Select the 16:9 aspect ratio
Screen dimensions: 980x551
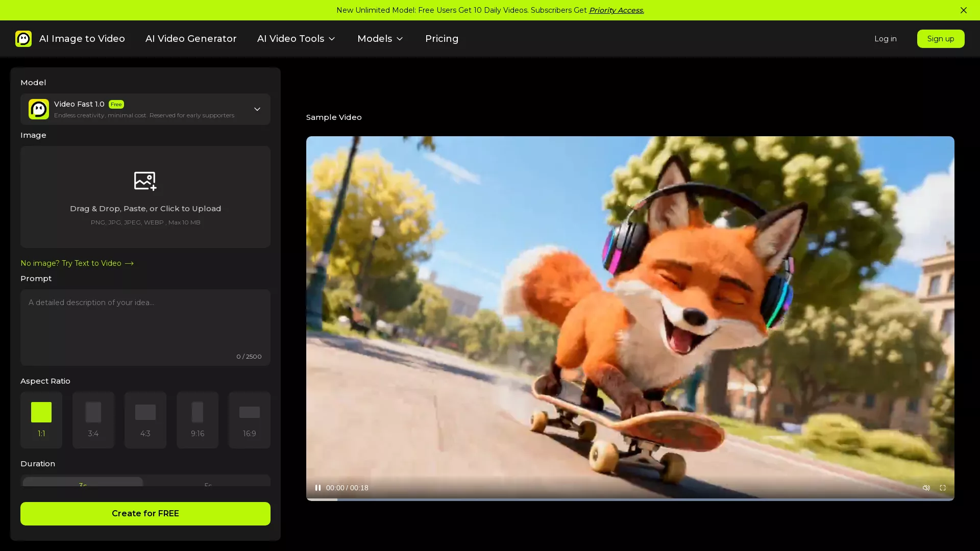coord(249,419)
